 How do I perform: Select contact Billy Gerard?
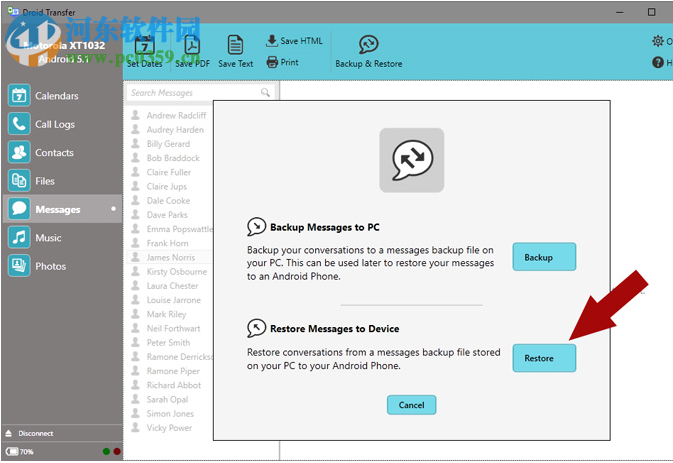[168, 144]
